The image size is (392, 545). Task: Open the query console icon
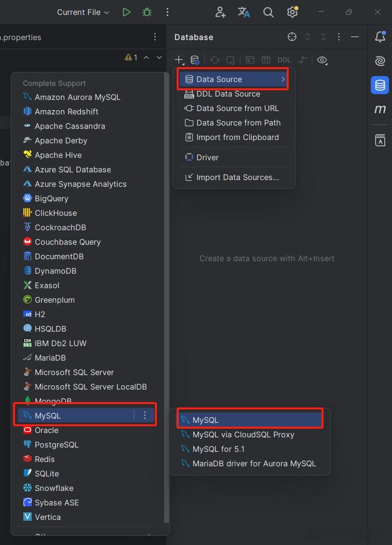pos(250,60)
